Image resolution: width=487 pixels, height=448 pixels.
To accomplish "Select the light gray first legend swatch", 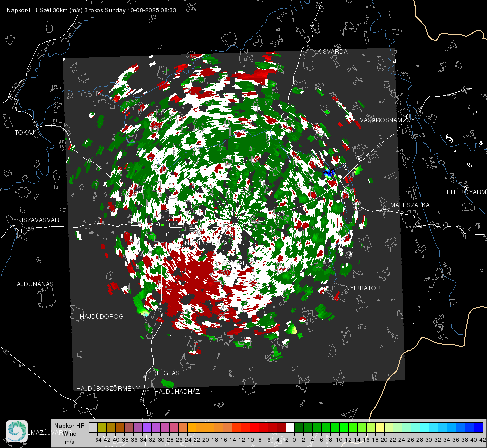I will [x=93, y=427].
